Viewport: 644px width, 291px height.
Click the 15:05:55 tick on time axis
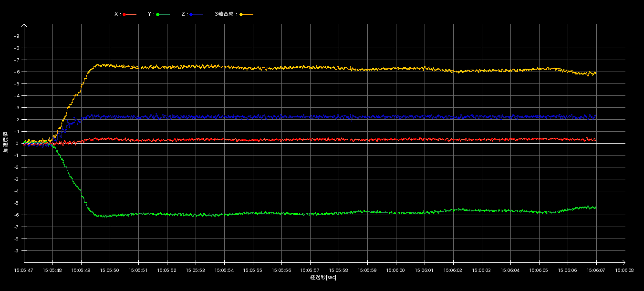point(253,270)
